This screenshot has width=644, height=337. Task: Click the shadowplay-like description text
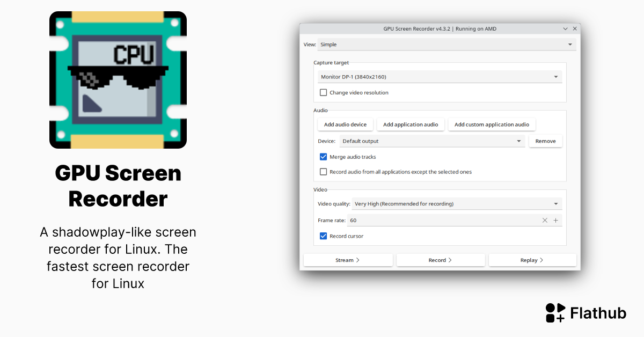coord(118,258)
